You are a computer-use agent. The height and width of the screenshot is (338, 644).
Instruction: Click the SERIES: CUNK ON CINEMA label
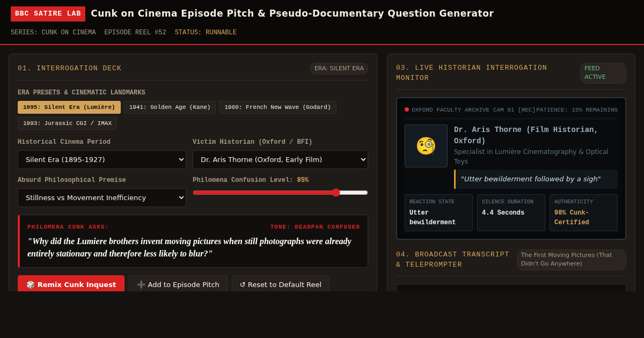pyautogui.click(x=53, y=33)
